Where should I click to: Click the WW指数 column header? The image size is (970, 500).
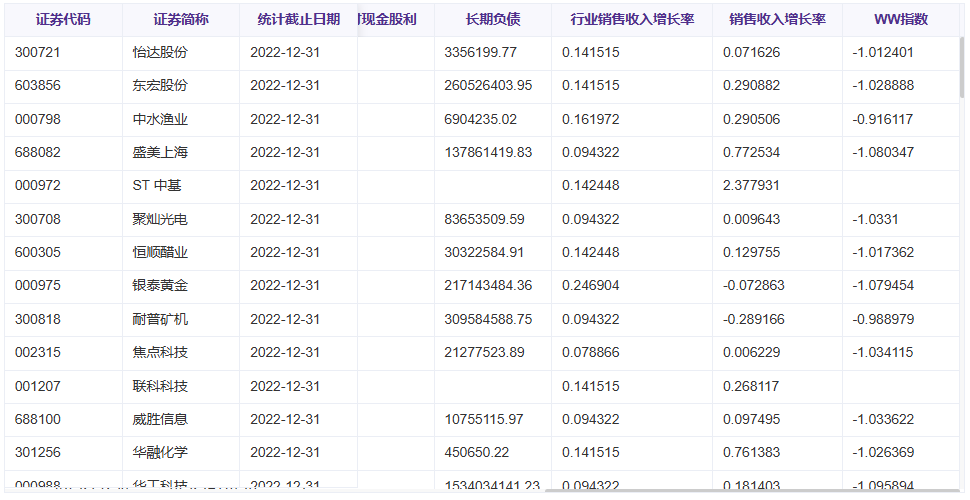[901, 19]
